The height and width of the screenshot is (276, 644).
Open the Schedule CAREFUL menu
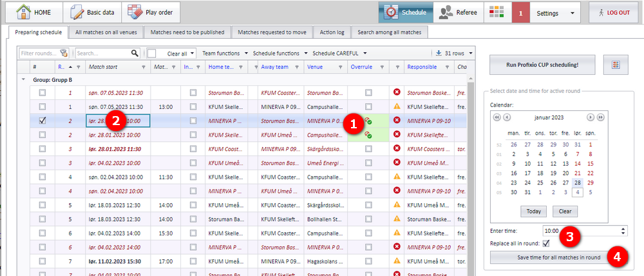pyautogui.click(x=339, y=53)
